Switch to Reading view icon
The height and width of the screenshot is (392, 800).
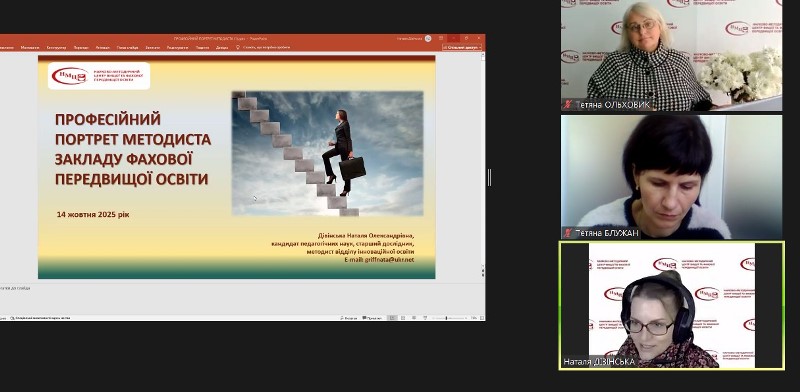[414, 318]
